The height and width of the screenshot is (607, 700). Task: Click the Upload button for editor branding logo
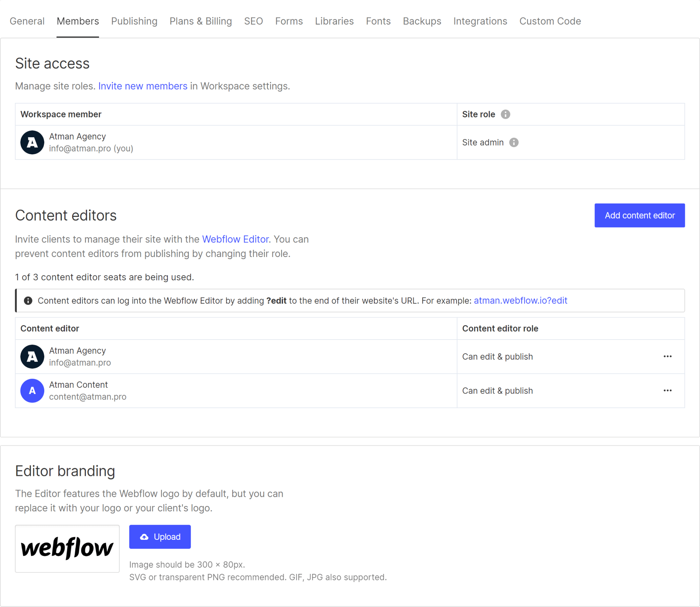tap(160, 537)
